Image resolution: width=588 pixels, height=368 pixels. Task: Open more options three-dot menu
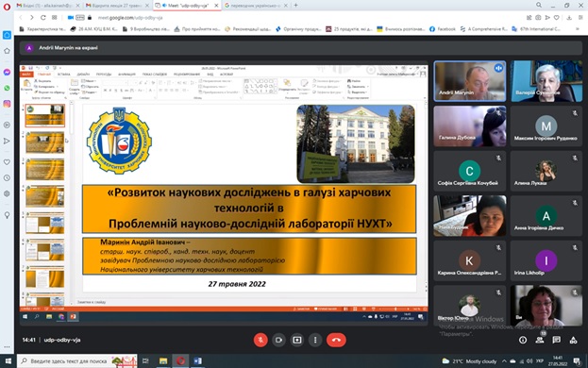tap(315, 340)
